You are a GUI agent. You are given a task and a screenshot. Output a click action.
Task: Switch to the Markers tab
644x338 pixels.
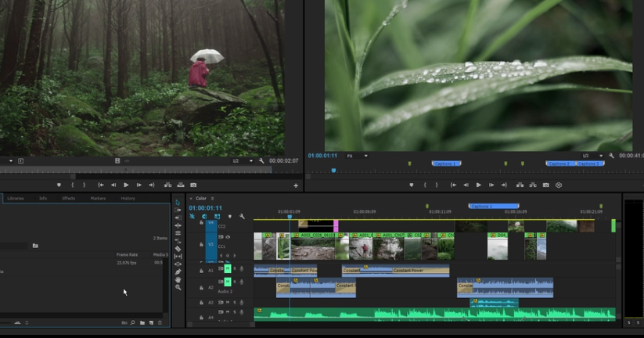pos(98,199)
